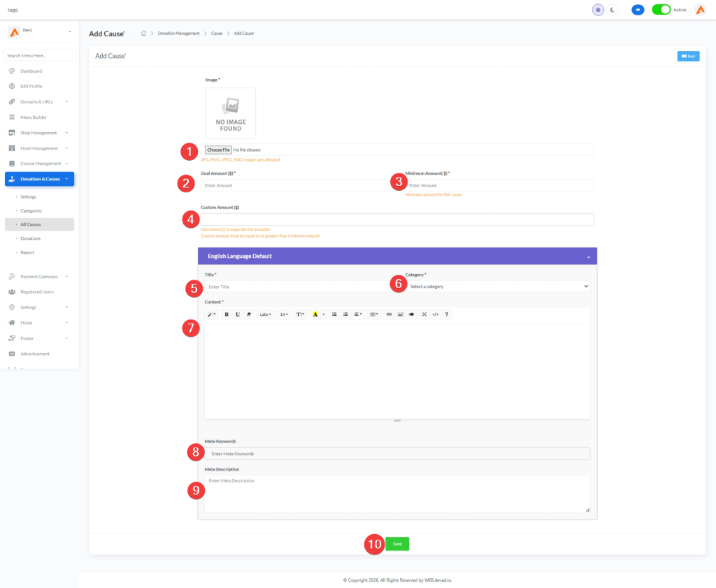Image resolution: width=716 pixels, height=588 pixels.
Task: Open the editor help question mark
Action: click(447, 315)
